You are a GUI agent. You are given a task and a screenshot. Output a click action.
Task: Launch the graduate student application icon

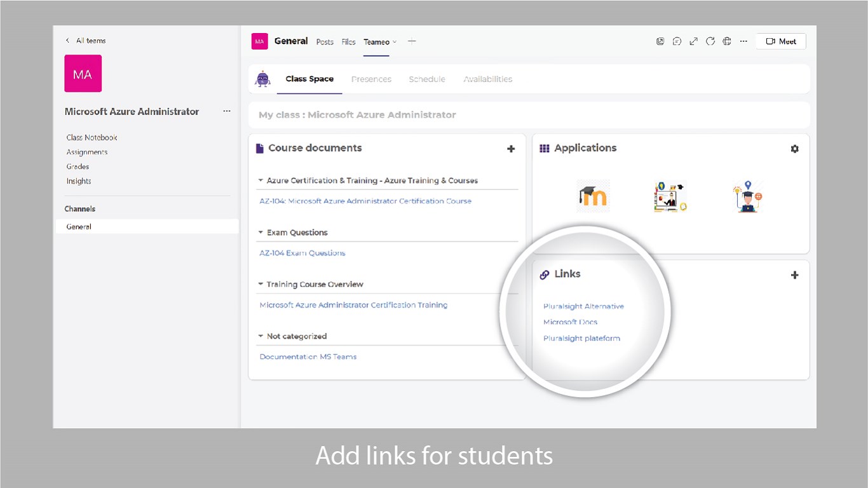[747, 196]
